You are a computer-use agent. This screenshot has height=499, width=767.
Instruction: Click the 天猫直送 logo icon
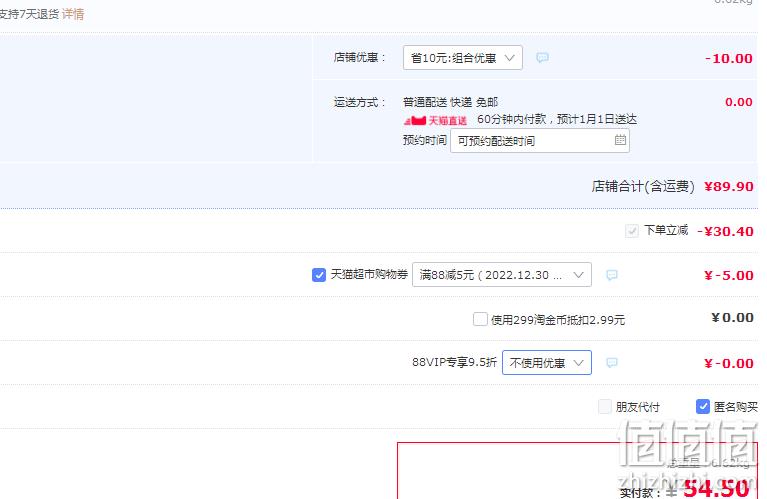(435, 120)
